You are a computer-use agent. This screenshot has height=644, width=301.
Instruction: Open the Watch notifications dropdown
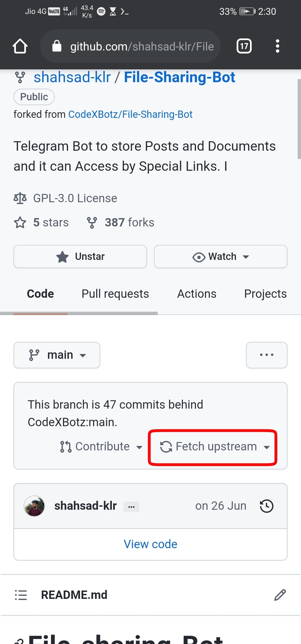tap(220, 257)
